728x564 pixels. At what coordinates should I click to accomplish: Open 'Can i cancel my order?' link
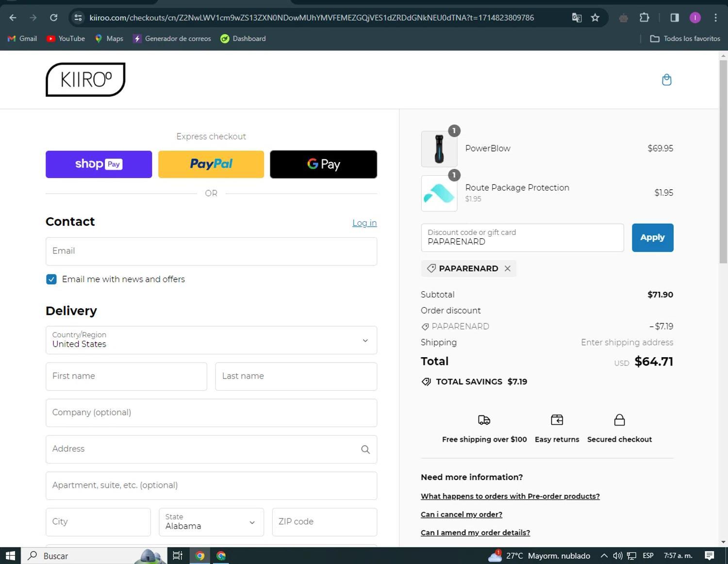click(x=461, y=514)
